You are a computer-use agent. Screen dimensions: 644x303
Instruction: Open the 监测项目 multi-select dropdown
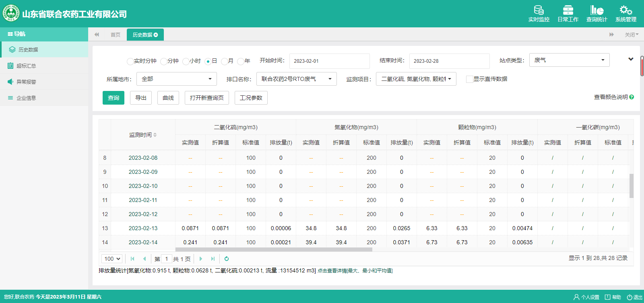point(416,79)
